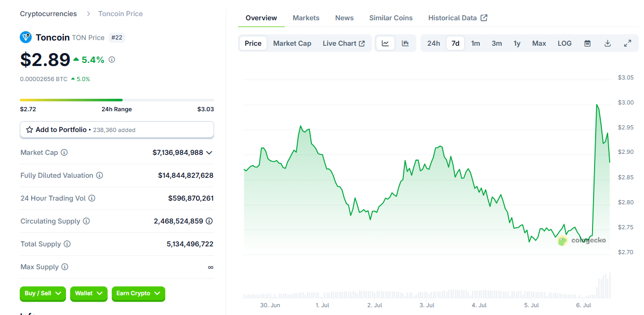Open the Live Chart link
Image resolution: width=644 pixels, height=315 pixels.
344,43
